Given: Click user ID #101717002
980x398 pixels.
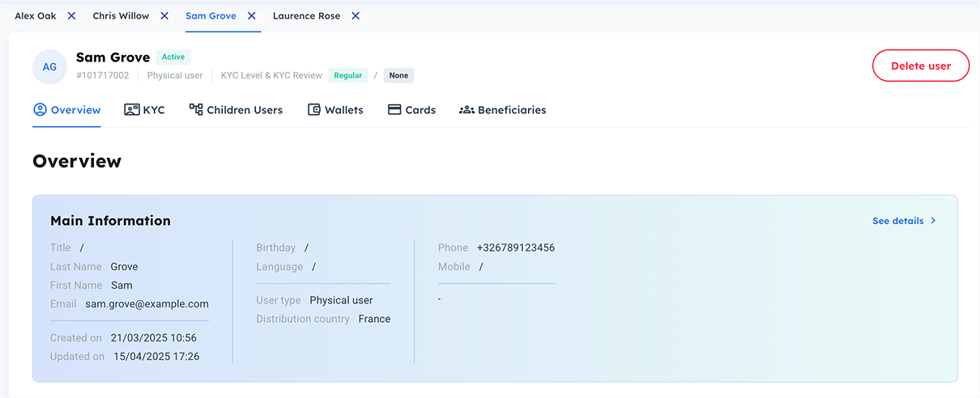Looking at the screenshot, I should point(103,75).
